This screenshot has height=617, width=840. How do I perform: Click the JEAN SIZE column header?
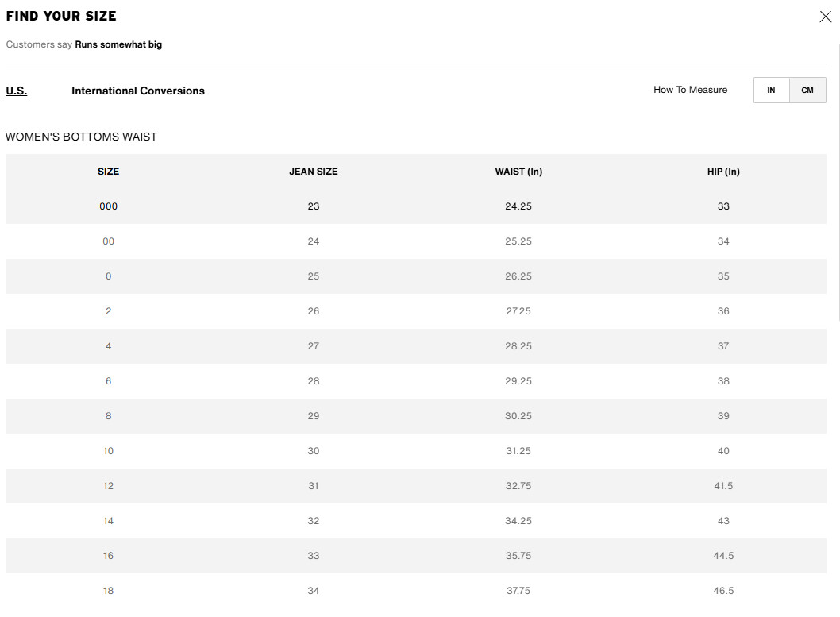point(314,172)
